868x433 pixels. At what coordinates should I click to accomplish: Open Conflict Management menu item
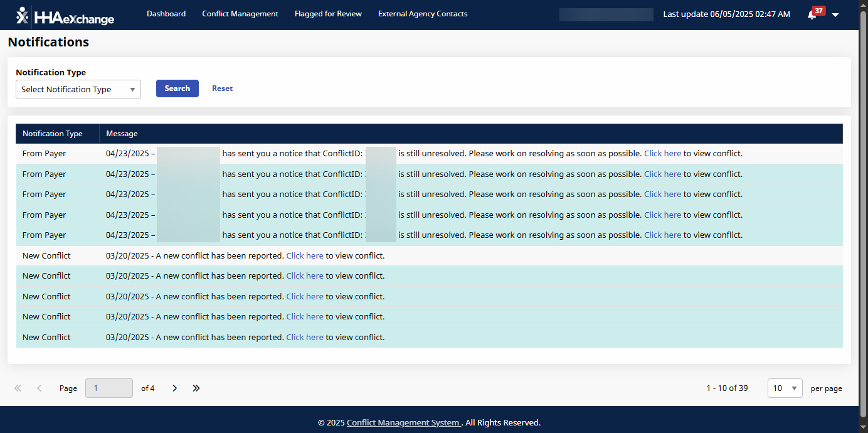point(240,14)
